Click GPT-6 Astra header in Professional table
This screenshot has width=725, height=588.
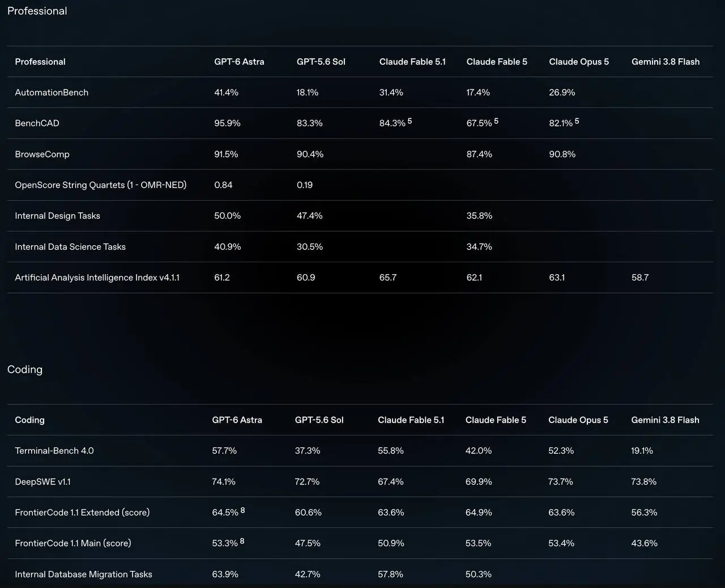point(239,62)
